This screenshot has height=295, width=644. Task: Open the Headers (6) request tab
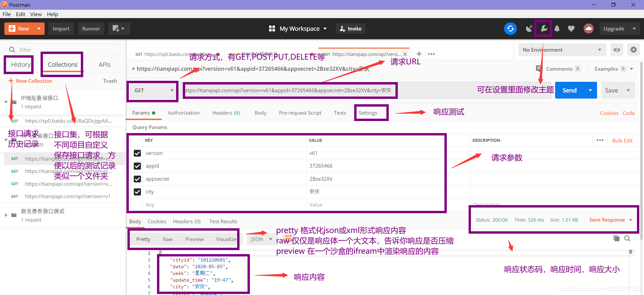point(226,113)
